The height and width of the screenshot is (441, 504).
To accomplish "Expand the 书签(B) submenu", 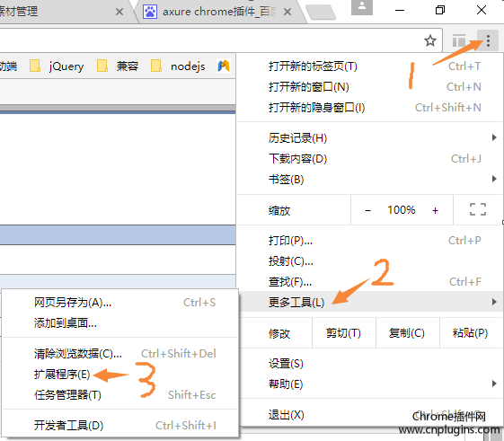I will pyautogui.click(x=369, y=180).
